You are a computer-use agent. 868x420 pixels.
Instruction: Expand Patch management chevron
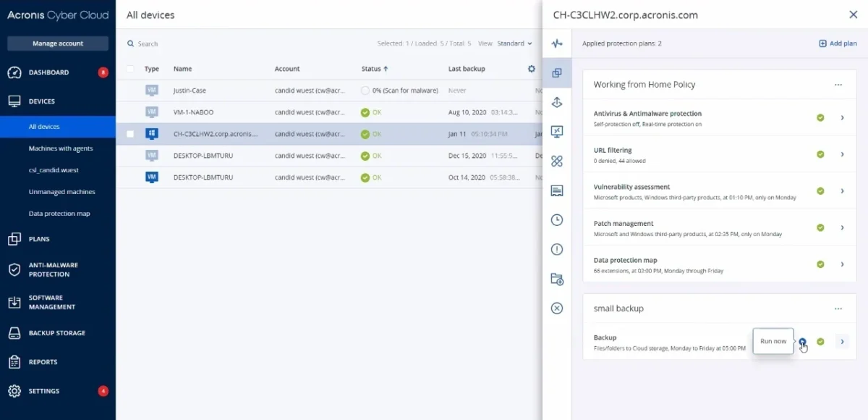click(x=843, y=227)
